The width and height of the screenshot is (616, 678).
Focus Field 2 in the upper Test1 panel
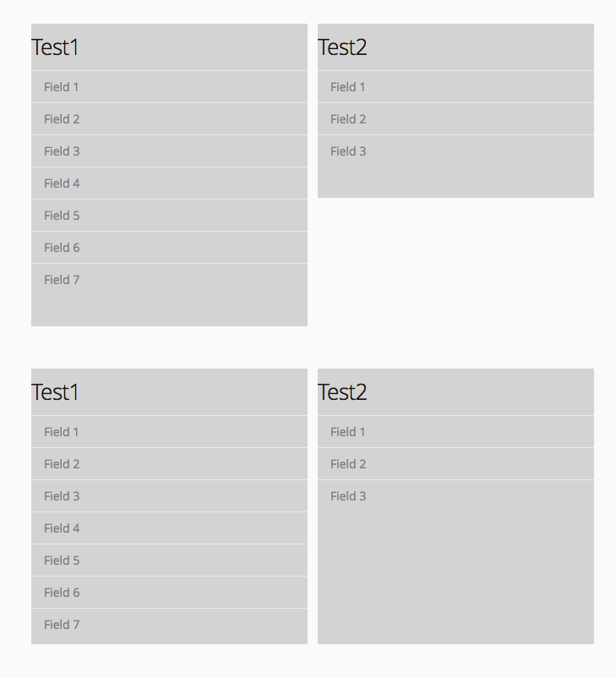169,119
